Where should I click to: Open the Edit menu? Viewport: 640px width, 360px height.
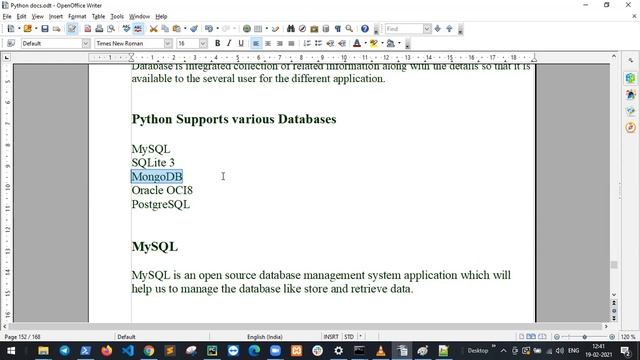coord(21,16)
